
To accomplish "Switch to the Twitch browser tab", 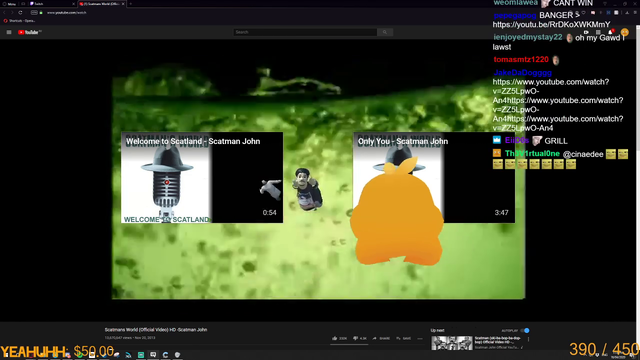I will tap(51, 4).
